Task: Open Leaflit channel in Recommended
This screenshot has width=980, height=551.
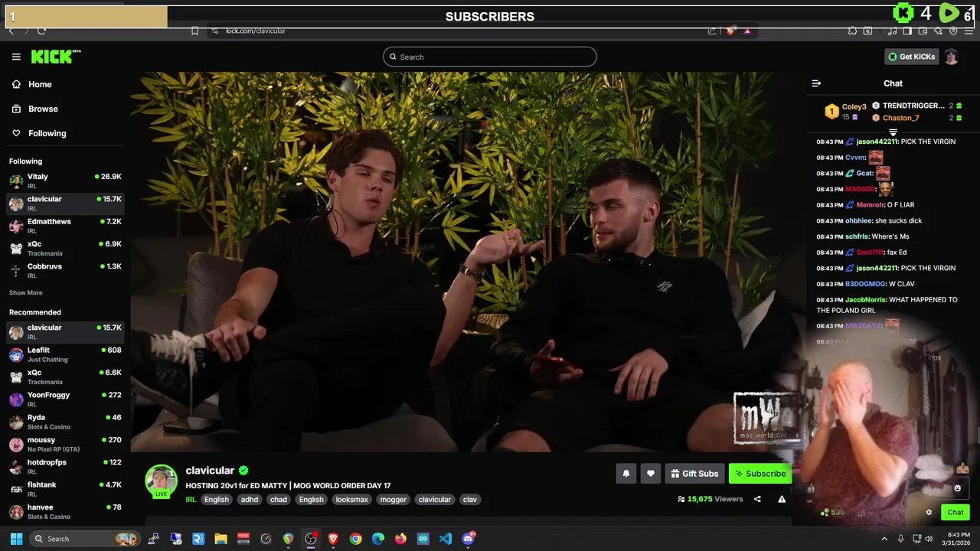Action: tap(65, 354)
